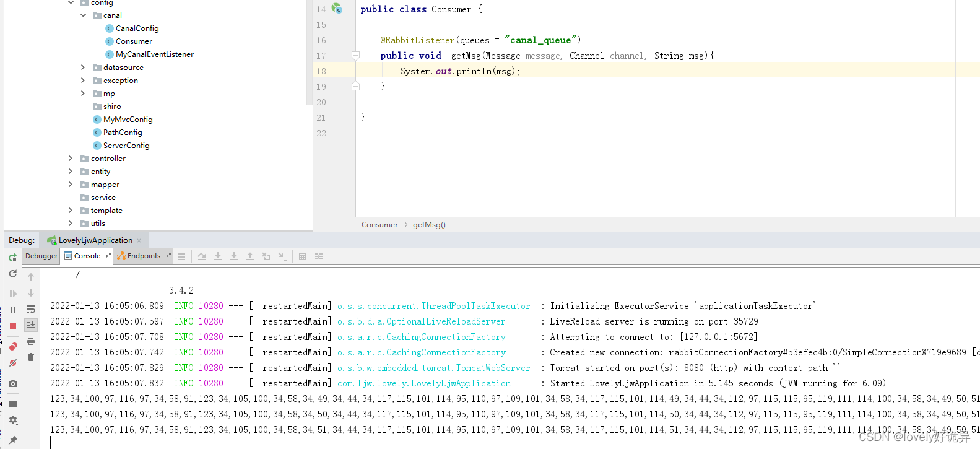The height and width of the screenshot is (449, 980).
Task: Collapse the canal folder
Action: 83,15
